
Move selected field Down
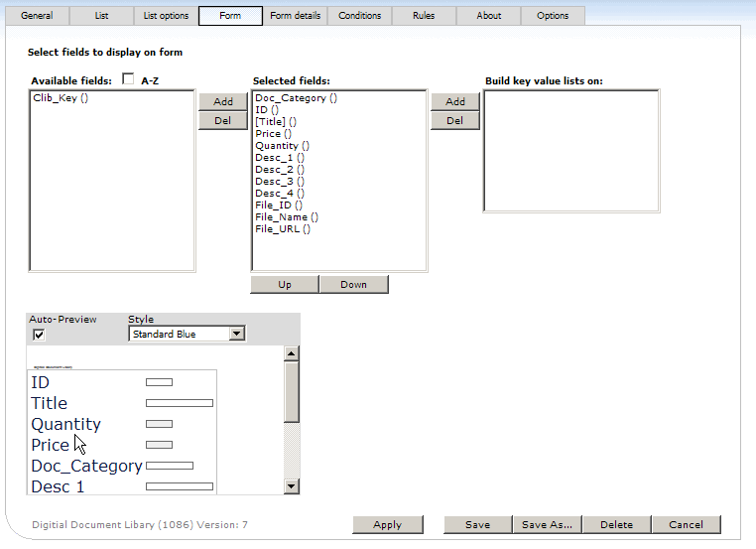354,285
